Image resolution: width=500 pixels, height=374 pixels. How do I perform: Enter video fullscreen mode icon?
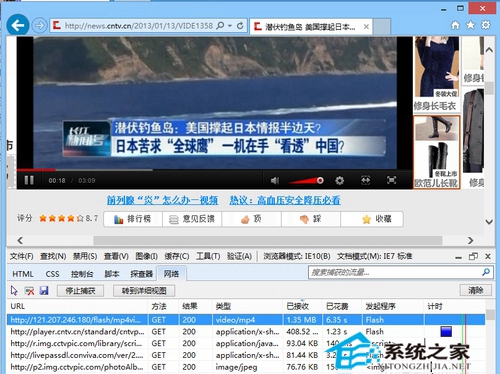[392, 180]
